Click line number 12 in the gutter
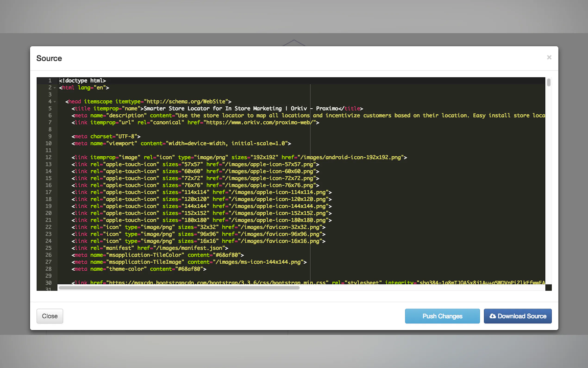The image size is (588, 368). point(48,158)
